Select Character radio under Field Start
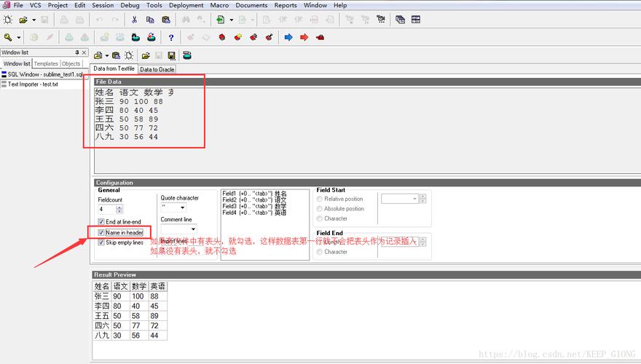The image size is (641, 364). click(320, 218)
